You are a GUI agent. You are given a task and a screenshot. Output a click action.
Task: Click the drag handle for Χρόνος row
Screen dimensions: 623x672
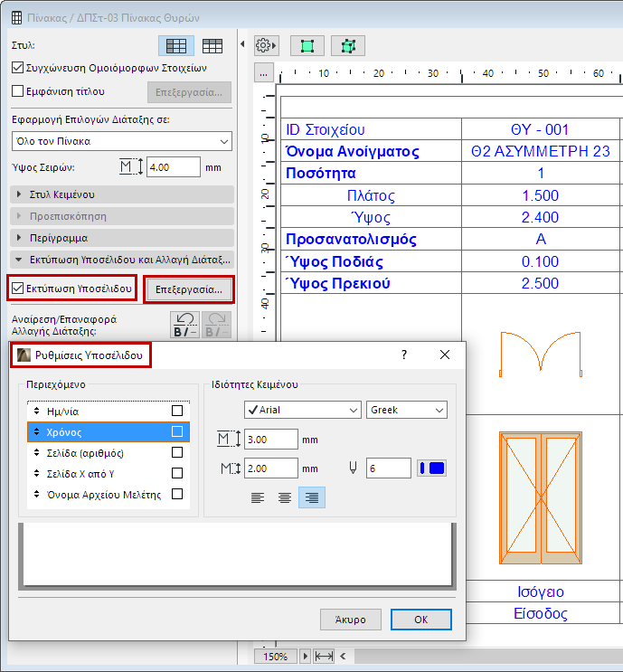36,431
